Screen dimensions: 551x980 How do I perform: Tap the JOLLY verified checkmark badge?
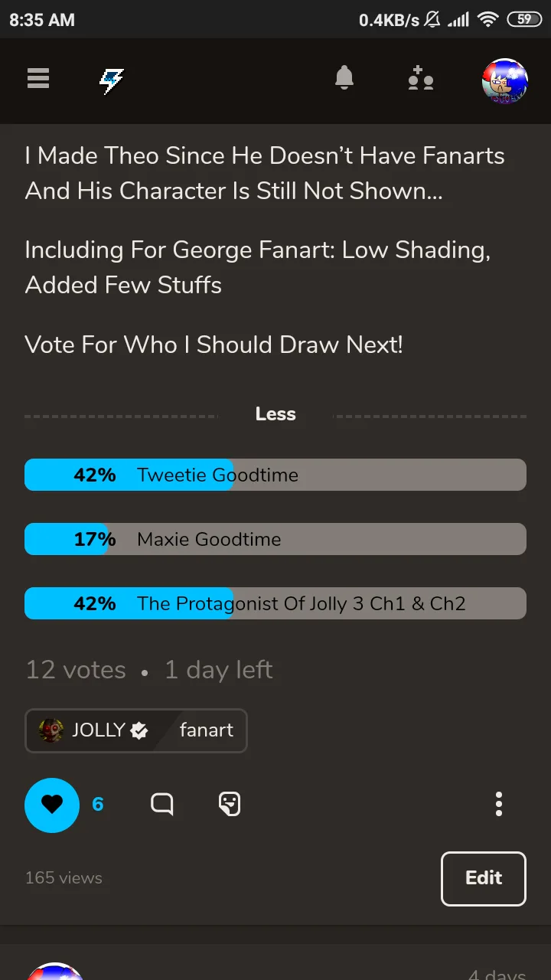(x=139, y=731)
